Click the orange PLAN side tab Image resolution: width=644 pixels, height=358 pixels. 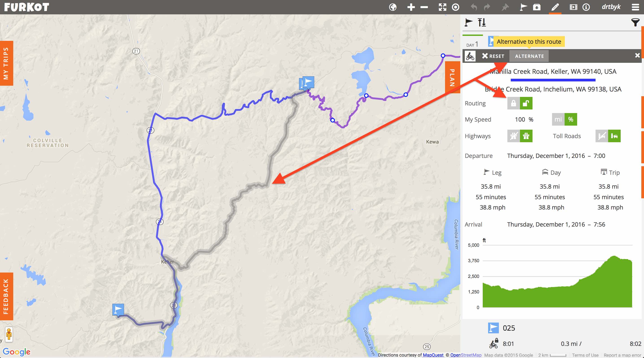pyautogui.click(x=452, y=78)
